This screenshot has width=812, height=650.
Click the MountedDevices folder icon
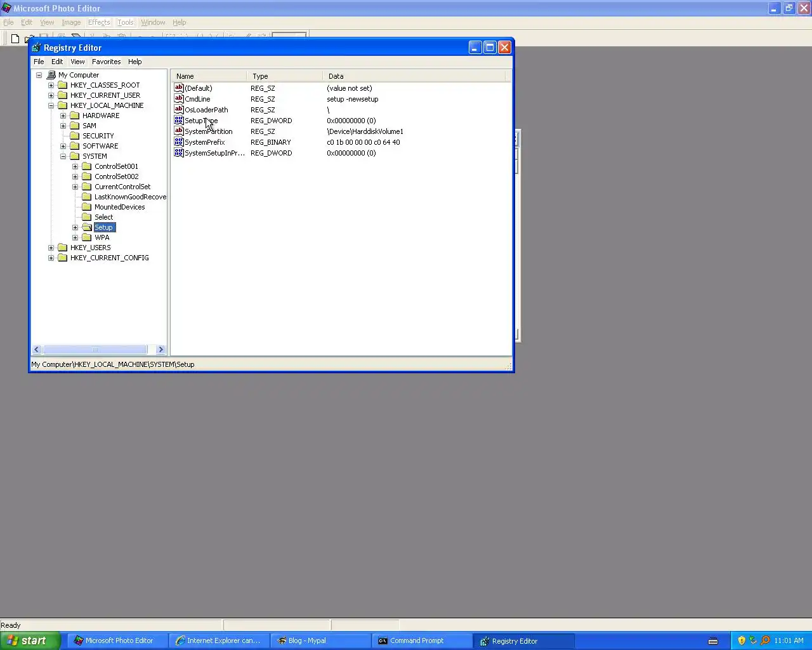coord(87,207)
